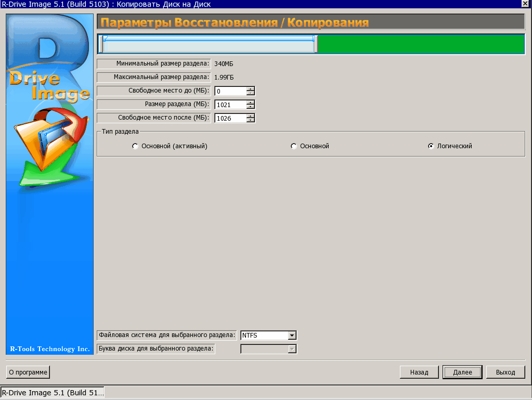This screenshot has height=400, width=532.
Task: Decrease Свободное место после value
Action: [250, 120]
